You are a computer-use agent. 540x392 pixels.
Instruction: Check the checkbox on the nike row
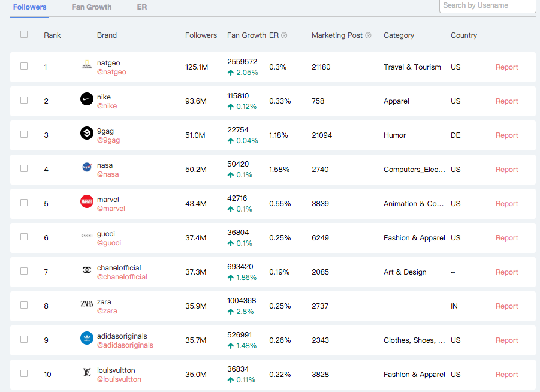tap(24, 101)
